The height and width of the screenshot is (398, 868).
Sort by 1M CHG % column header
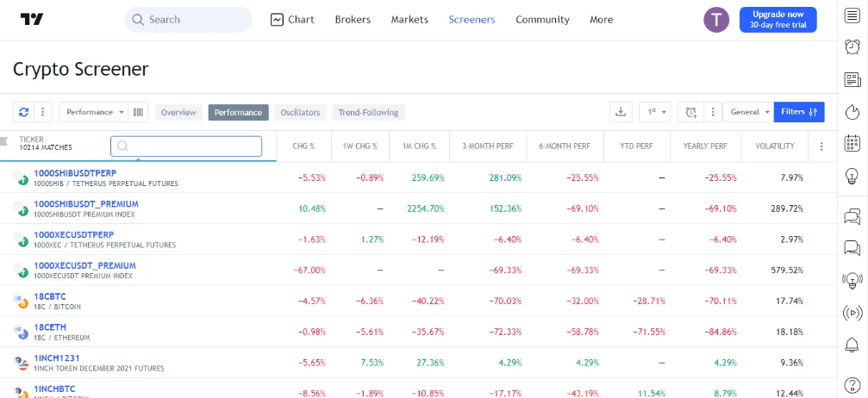pyautogui.click(x=419, y=146)
